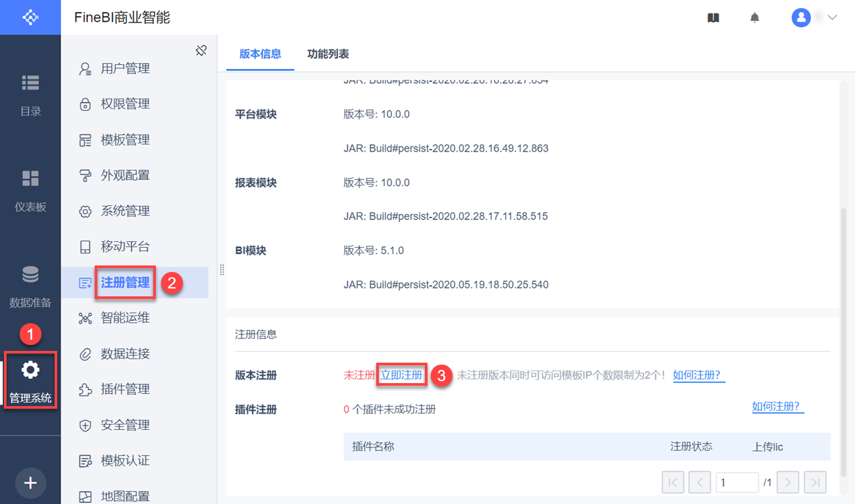Open the 管理系统 gear icon
855x504 pixels.
30,370
